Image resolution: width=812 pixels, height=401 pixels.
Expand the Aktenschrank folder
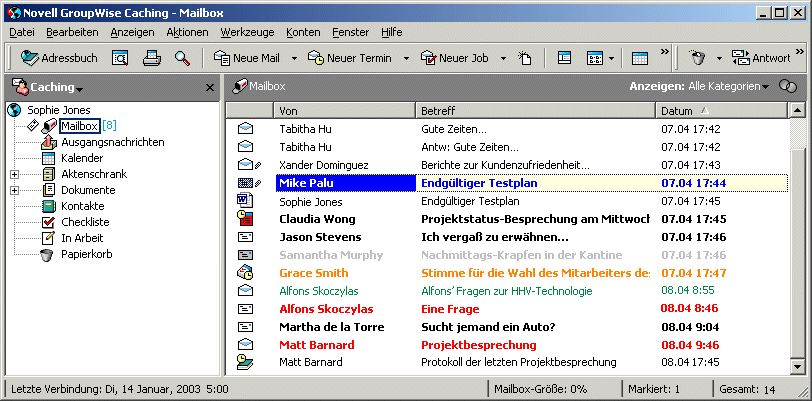click(14, 174)
